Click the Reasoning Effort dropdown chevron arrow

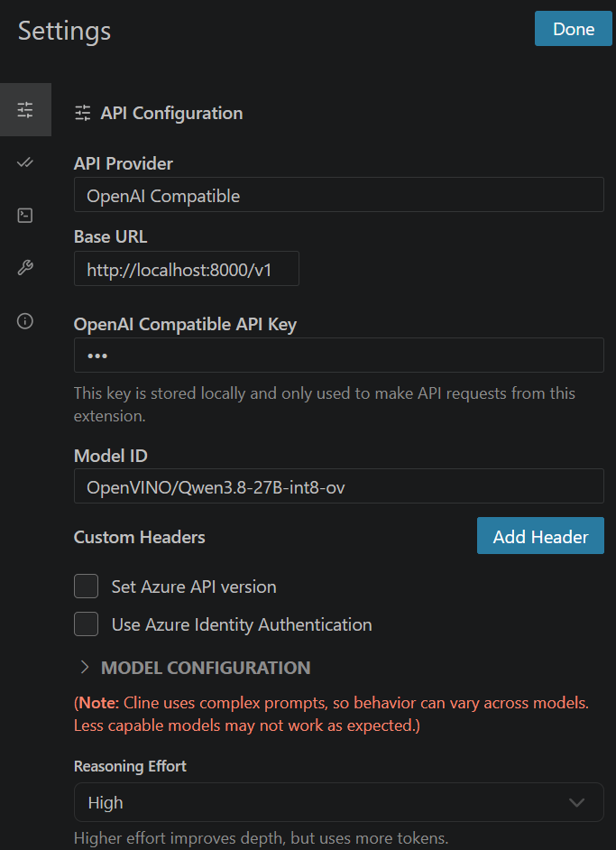pyautogui.click(x=577, y=802)
